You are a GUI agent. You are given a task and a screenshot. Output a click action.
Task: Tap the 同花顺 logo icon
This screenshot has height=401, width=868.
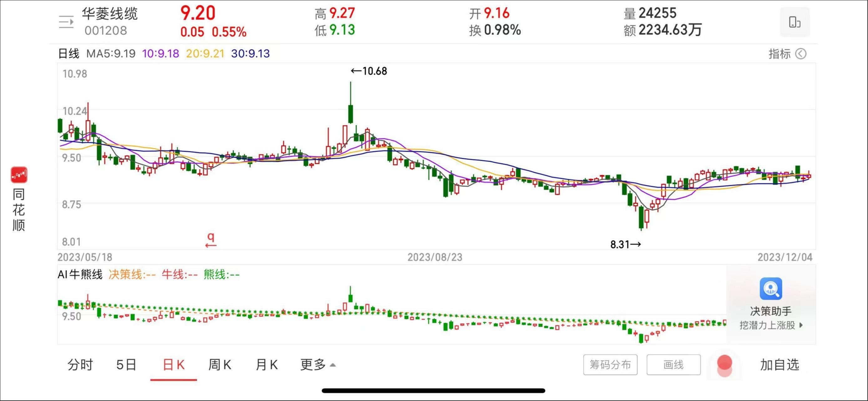pos(19,175)
